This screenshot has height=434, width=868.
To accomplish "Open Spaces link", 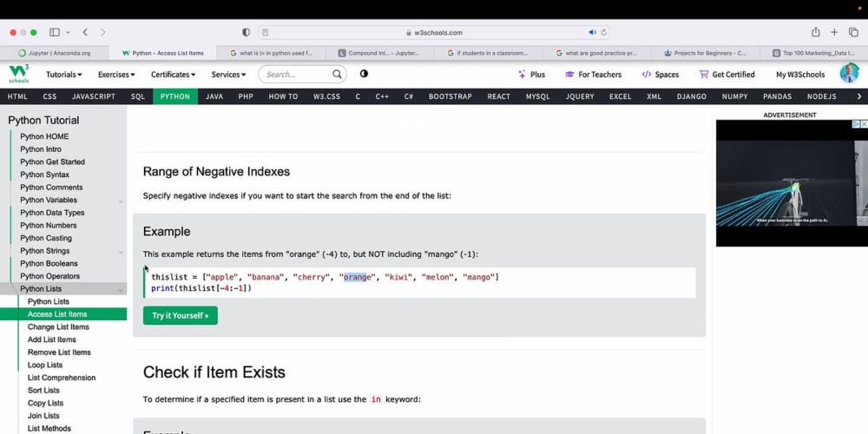I will click(x=660, y=74).
